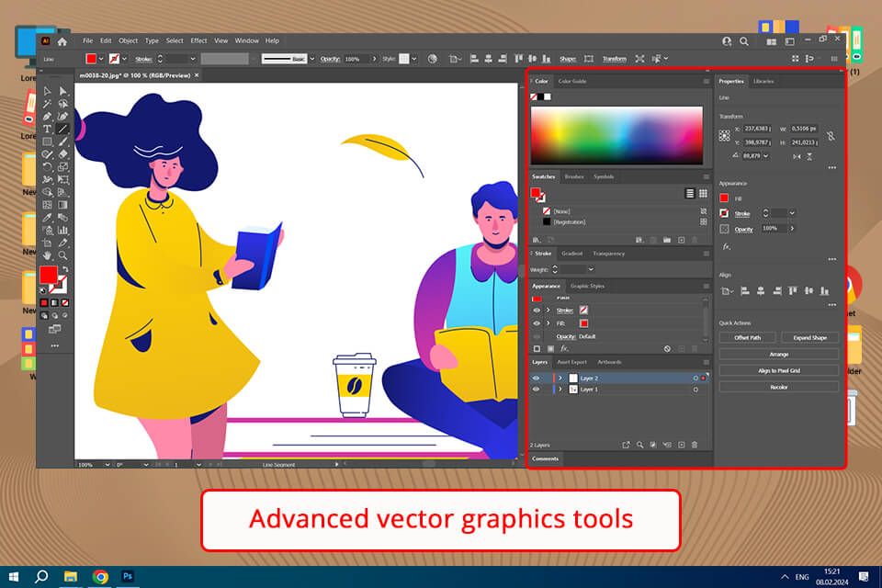Open the Effect menu
Viewport: 882px width, 588px height.
[198, 40]
